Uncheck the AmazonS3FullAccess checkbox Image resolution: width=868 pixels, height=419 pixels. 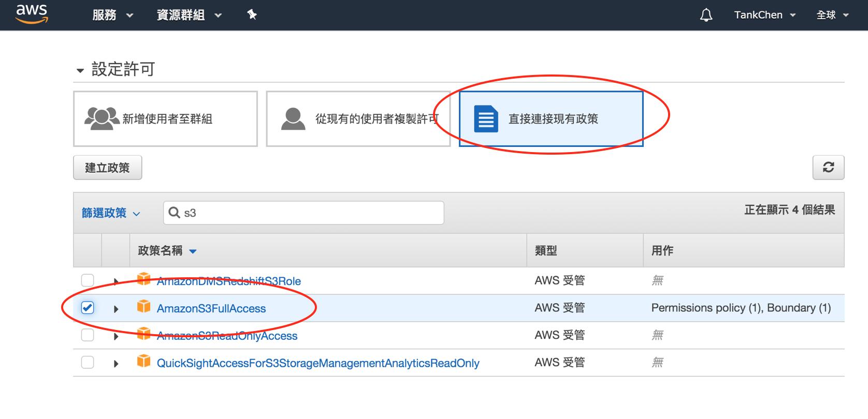coord(88,308)
